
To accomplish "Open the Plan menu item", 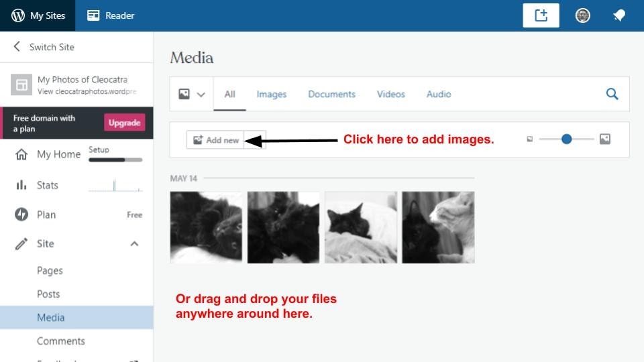I will (x=46, y=215).
